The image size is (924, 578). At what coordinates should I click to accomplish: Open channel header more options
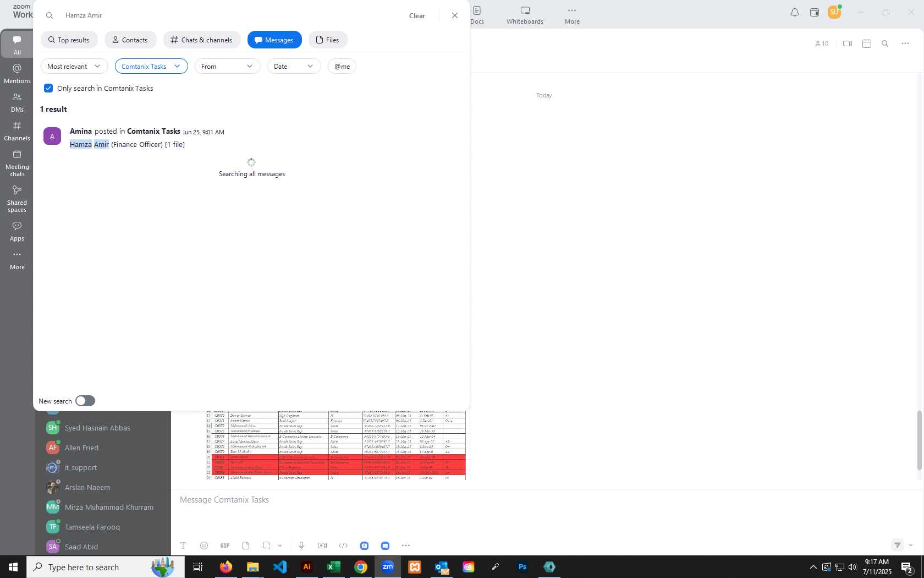point(905,43)
